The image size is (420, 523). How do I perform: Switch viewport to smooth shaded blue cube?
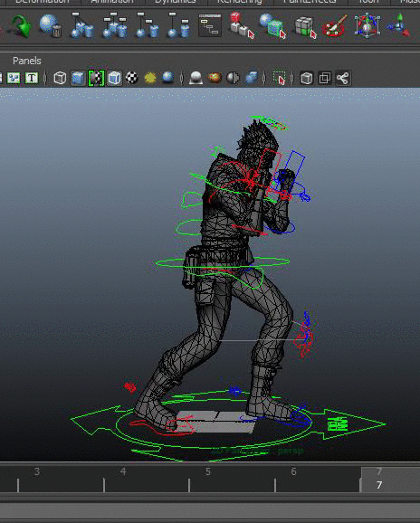78,78
